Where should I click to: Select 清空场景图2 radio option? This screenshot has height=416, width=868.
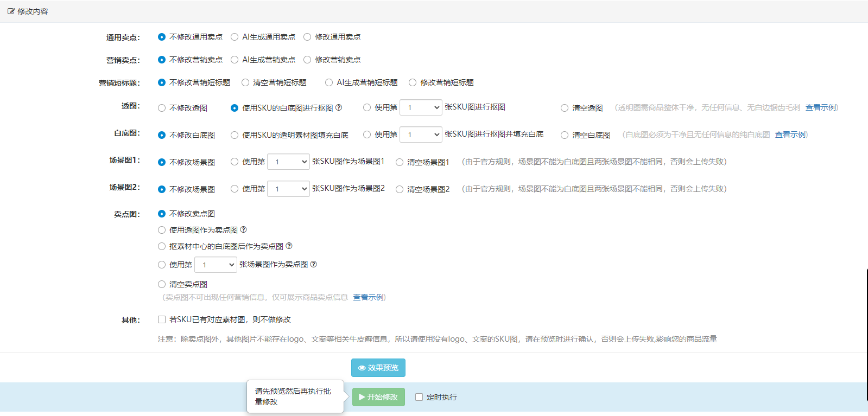[400, 189]
